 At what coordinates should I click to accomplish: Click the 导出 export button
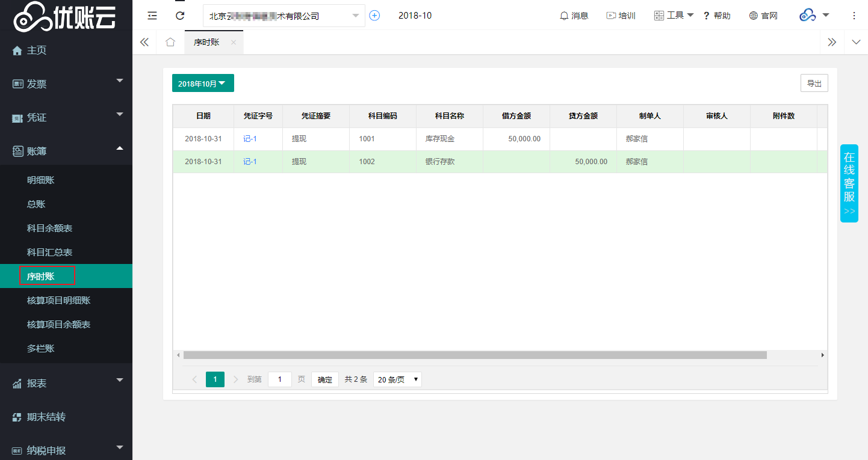pyautogui.click(x=814, y=84)
